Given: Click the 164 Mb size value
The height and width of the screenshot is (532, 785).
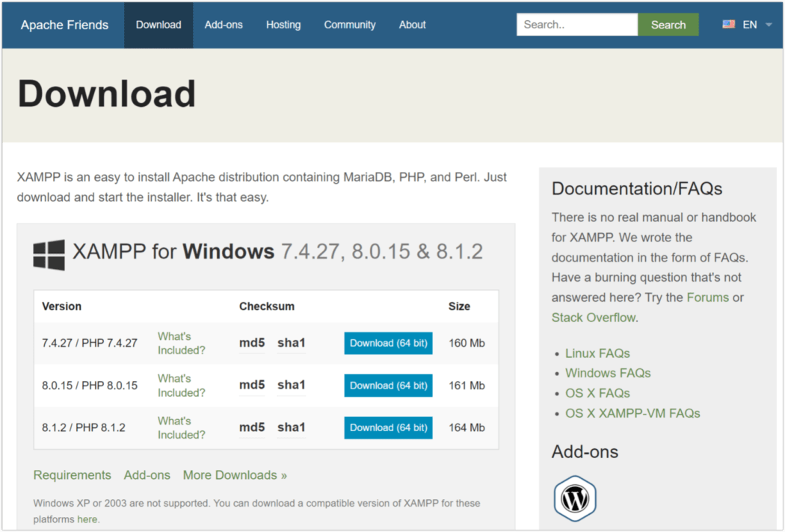Looking at the screenshot, I should (x=467, y=428).
